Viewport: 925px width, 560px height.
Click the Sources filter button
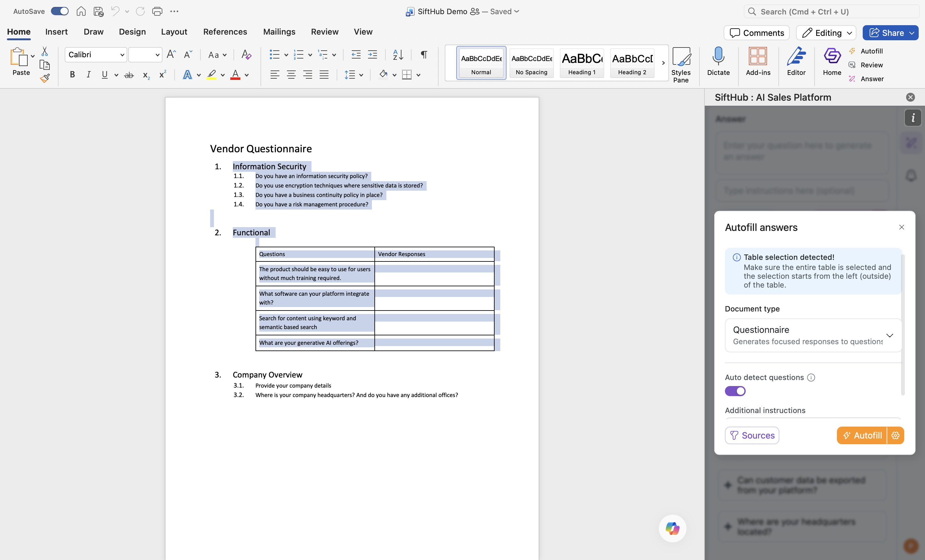(x=752, y=435)
